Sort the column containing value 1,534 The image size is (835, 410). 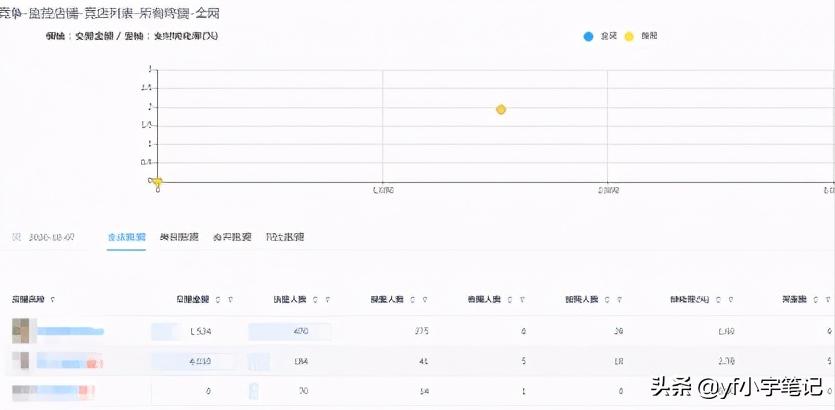pos(218,300)
